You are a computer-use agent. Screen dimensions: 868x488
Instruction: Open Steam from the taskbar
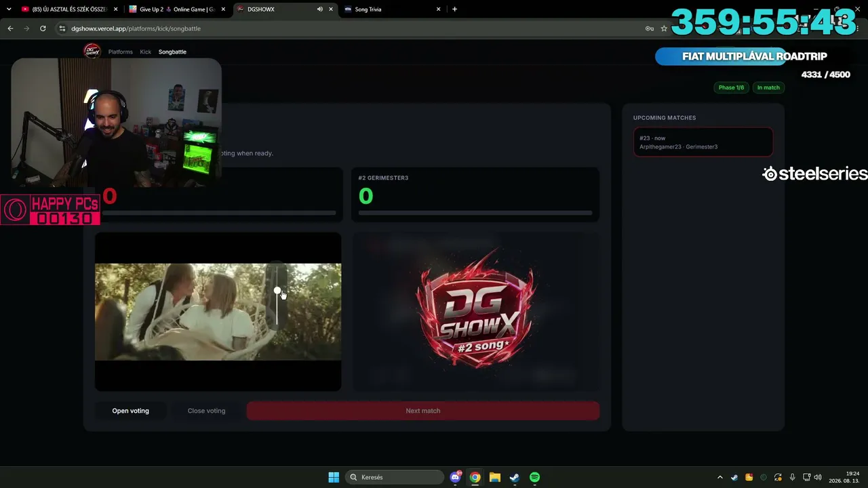point(515,477)
